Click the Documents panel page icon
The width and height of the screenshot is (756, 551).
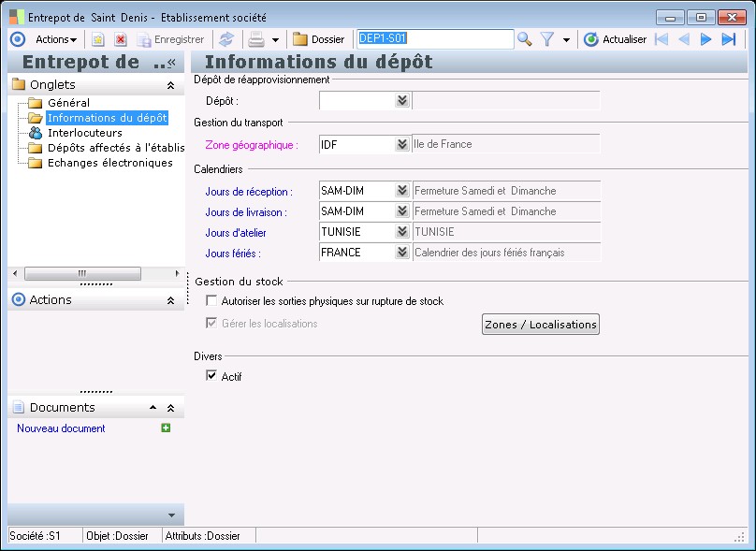tap(19, 407)
